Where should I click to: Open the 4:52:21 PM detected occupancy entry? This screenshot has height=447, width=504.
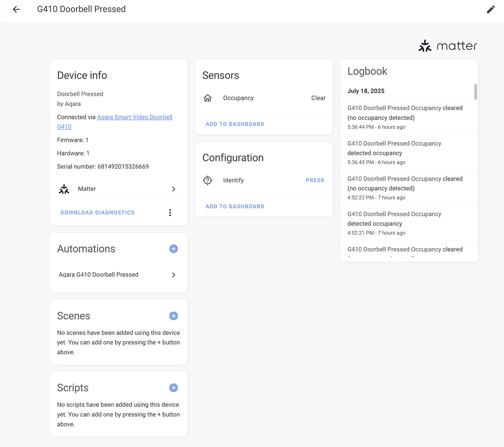coord(405,223)
